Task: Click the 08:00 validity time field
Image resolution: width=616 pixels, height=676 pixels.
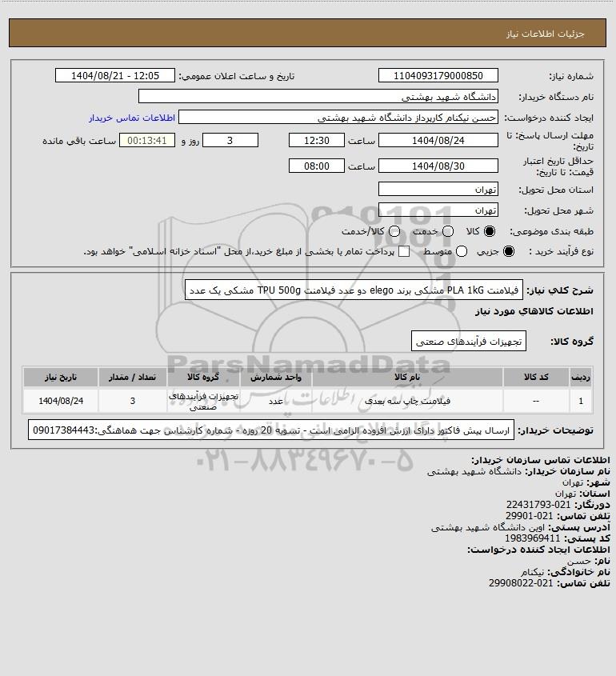Action: tap(317, 166)
